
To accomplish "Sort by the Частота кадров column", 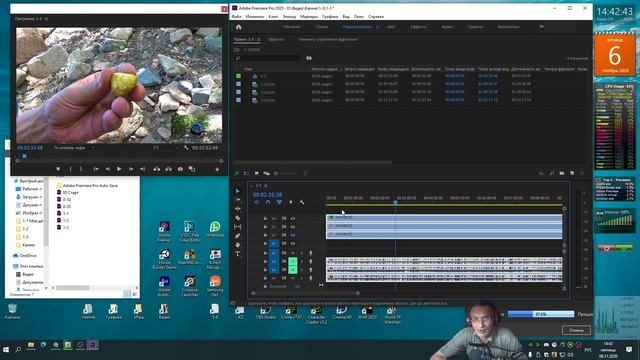I will point(324,69).
